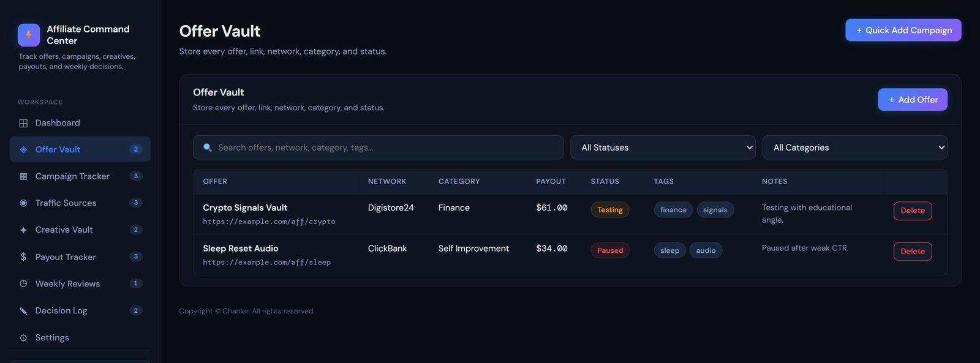The height and width of the screenshot is (363, 980).
Task: Click the STATUS column header
Action: [605, 182]
